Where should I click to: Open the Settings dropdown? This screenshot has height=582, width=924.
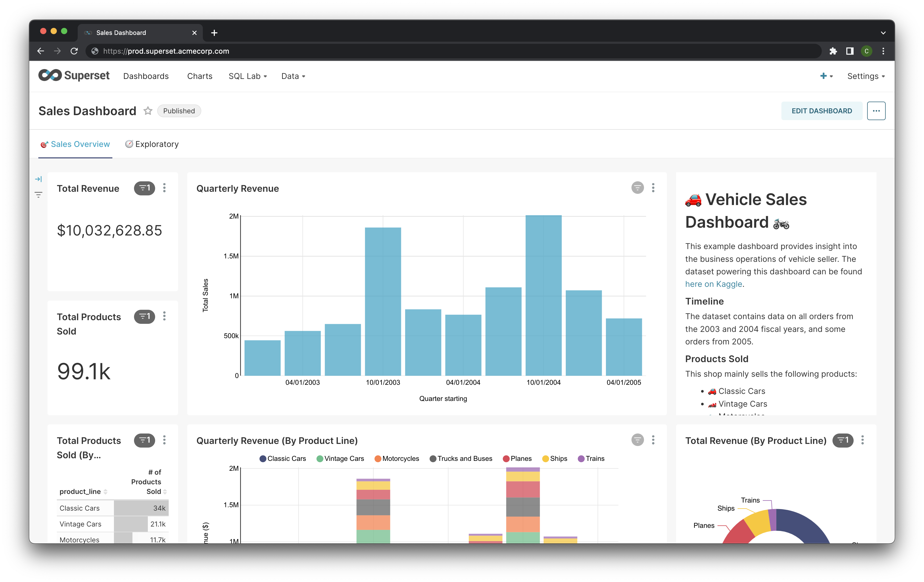[866, 76]
